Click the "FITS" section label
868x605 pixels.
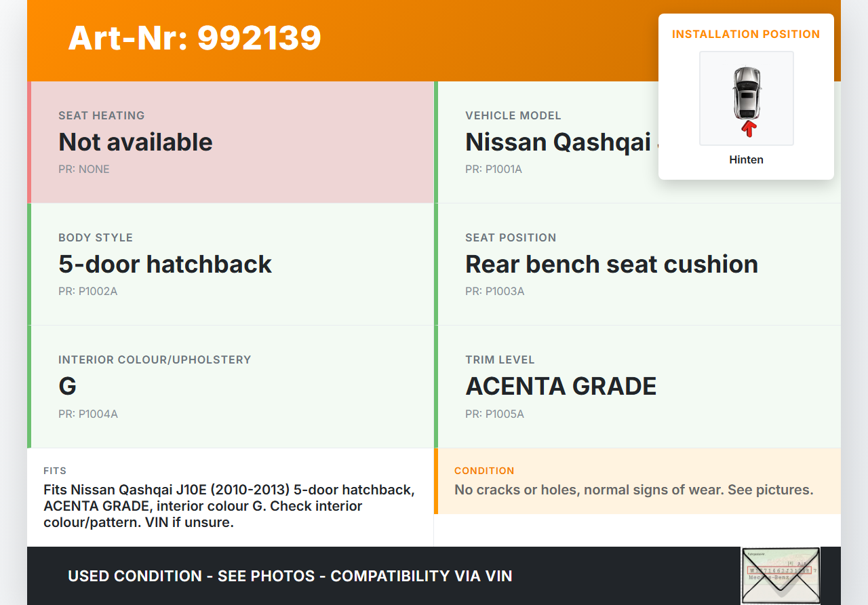coord(55,471)
